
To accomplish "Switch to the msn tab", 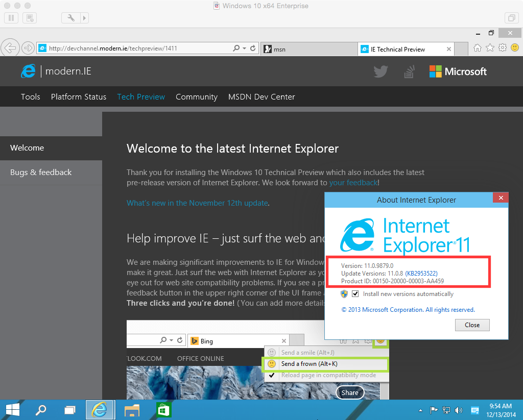I will 309,50.
